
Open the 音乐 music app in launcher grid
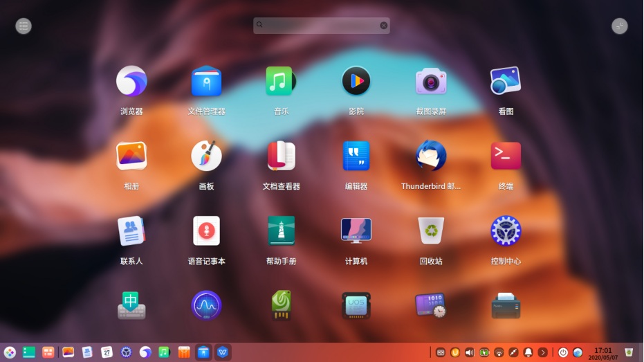[x=281, y=81]
